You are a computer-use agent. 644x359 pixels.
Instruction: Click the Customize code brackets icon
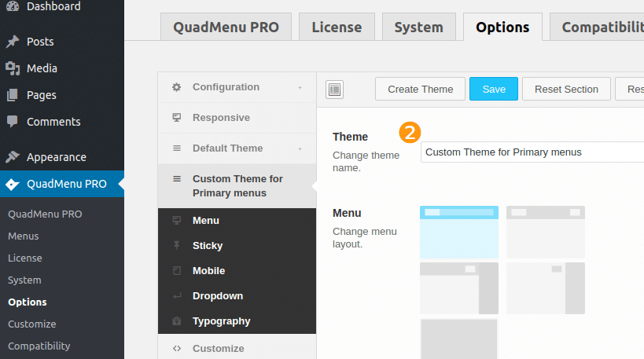(x=177, y=348)
